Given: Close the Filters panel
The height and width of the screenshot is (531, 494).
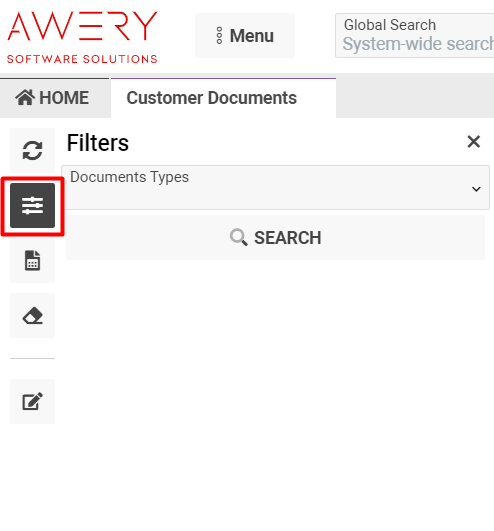Looking at the screenshot, I should pos(474,142).
